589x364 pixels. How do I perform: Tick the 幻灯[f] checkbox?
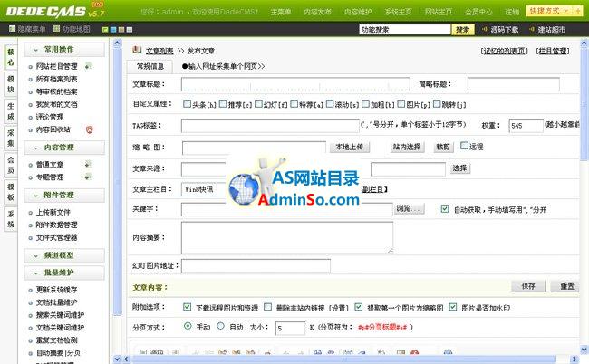point(258,103)
